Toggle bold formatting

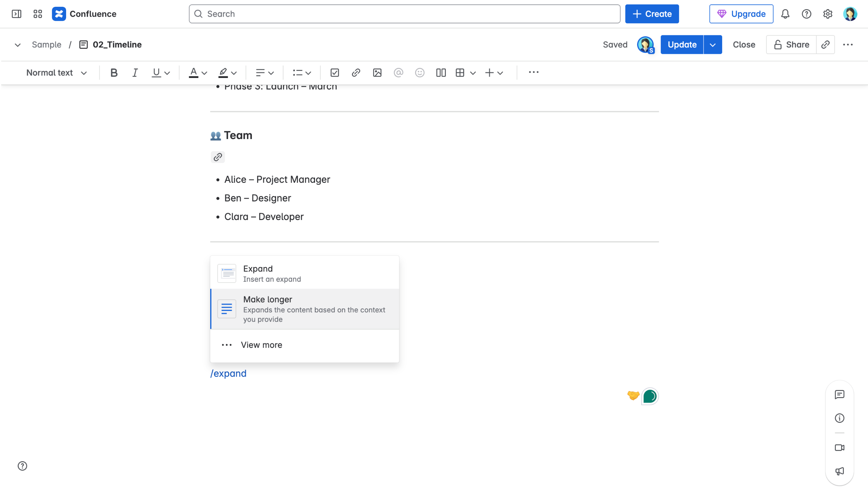(x=114, y=73)
